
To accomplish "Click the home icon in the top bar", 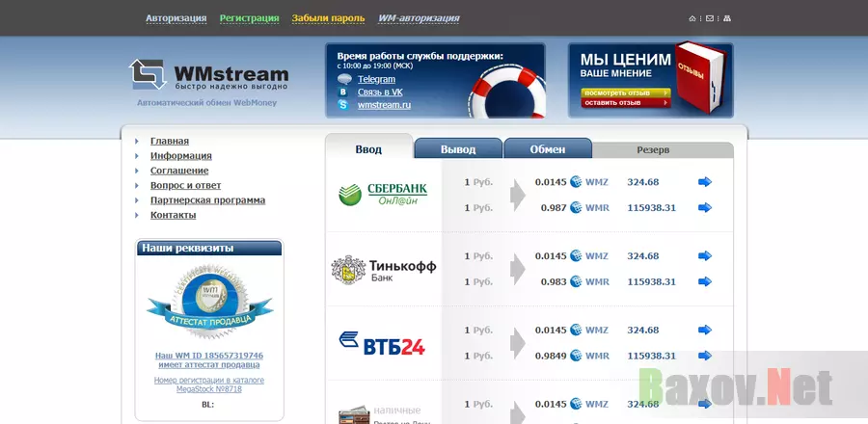I will click(692, 18).
